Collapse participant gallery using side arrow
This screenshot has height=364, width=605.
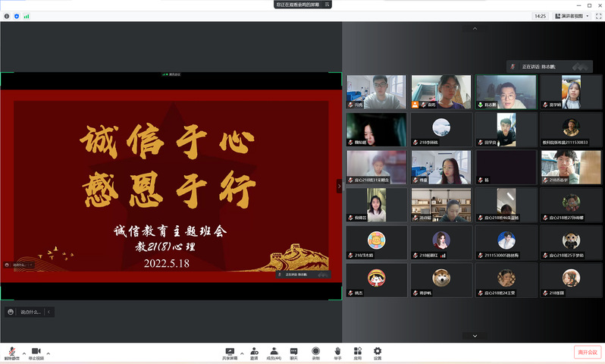[339, 186]
